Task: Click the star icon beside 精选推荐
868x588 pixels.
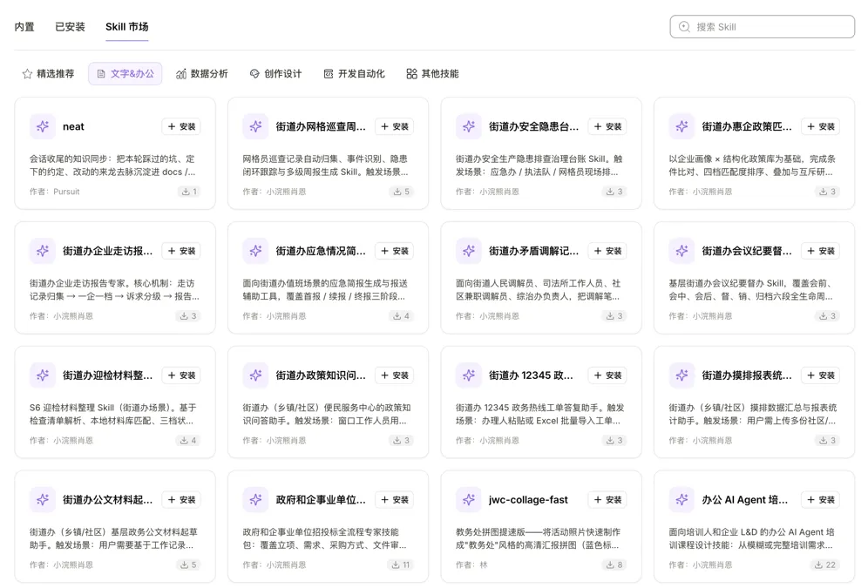Action: (x=27, y=73)
